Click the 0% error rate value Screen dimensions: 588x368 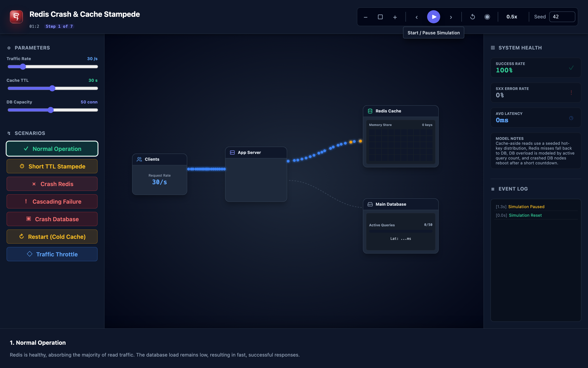click(x=500, y=95)
